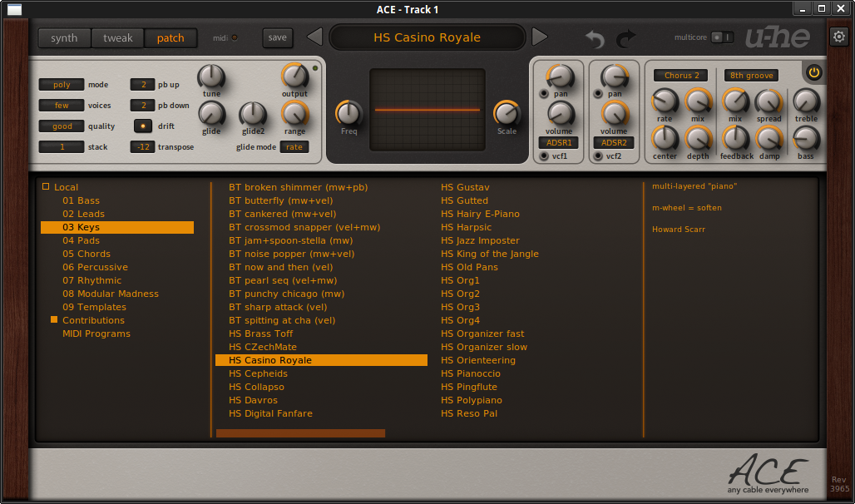Image resolution: width=855 pixels, height=504 pixels.
Task: Go to next patch with right arrow
Action: [539, 37]
